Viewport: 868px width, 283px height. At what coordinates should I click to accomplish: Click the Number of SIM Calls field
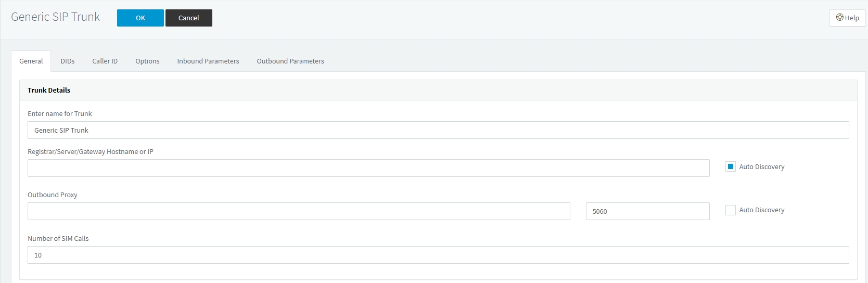point(438,255)
